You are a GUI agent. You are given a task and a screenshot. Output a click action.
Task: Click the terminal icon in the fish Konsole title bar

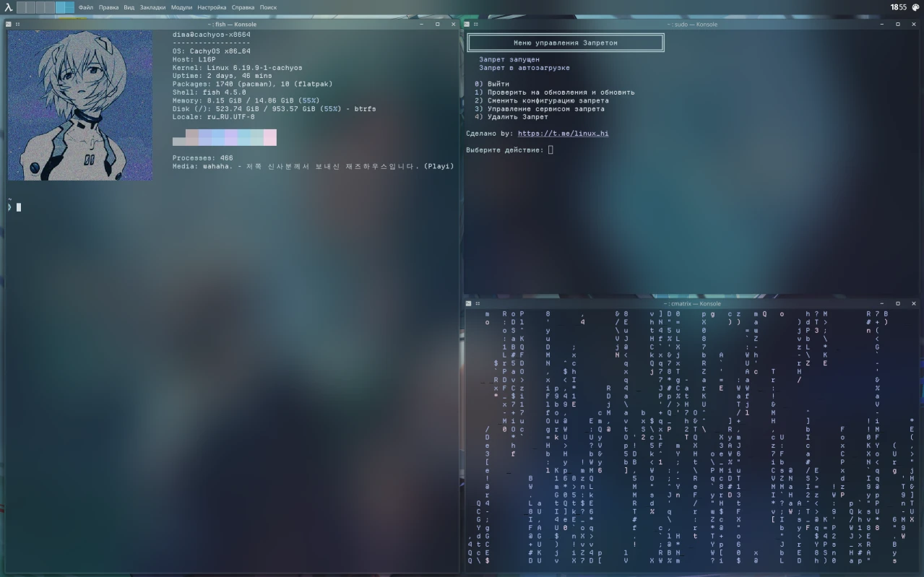tap(9, 24)
